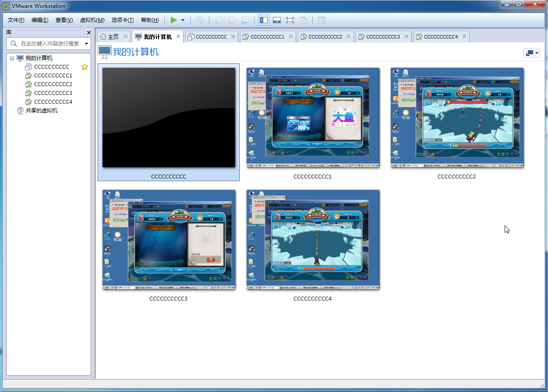Click the favorite star next to CCCCCCCCCC
Viewport: 548px width, 392px height.
[x=85, y=67]
